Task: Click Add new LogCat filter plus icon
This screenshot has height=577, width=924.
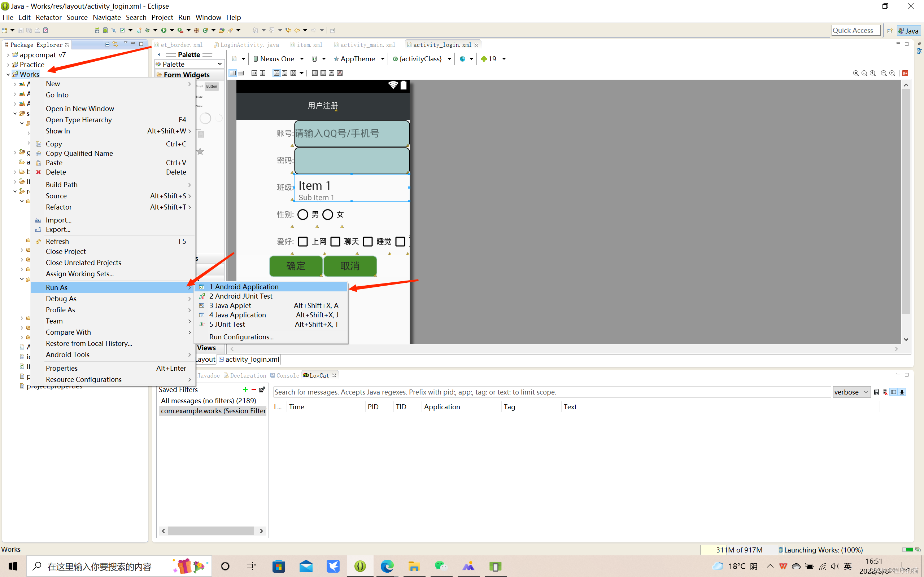Action: [245, 389]
